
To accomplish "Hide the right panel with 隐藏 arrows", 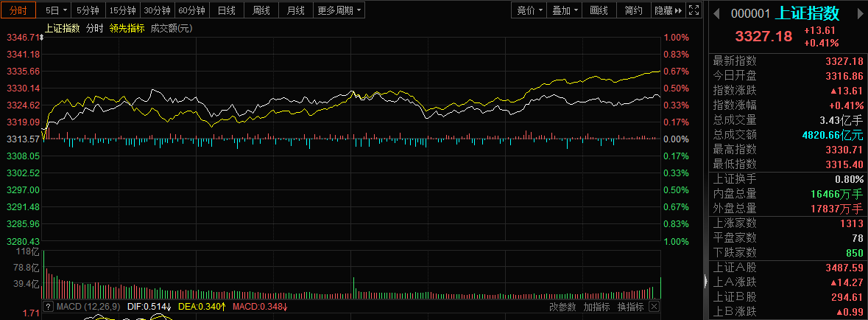I will coord(668,10).
